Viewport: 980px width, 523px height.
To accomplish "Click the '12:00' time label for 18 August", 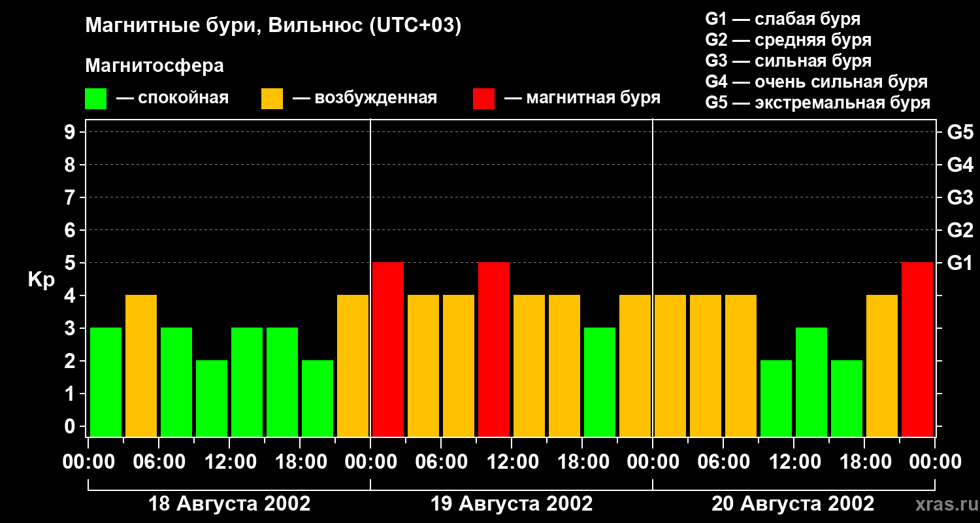I will tap(229, 462).
